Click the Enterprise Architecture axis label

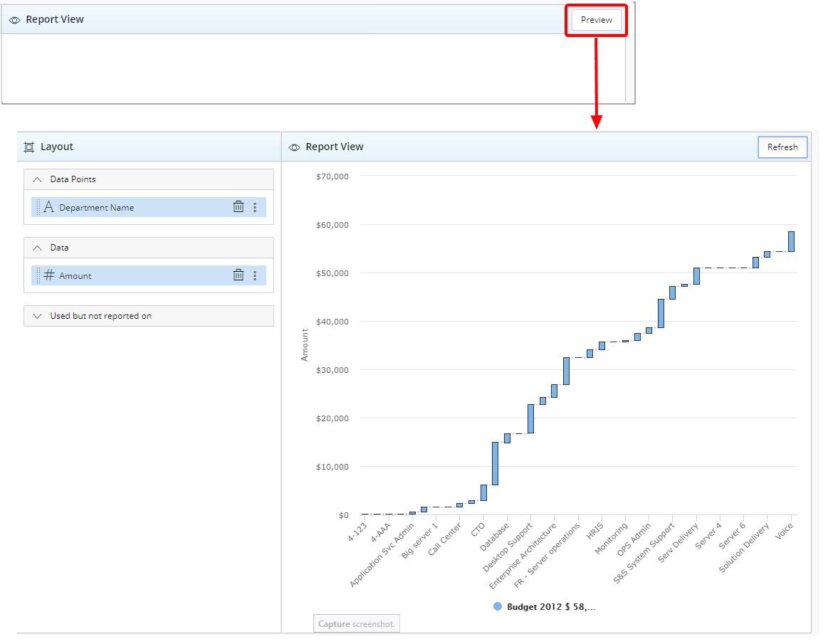click(523, 555)
